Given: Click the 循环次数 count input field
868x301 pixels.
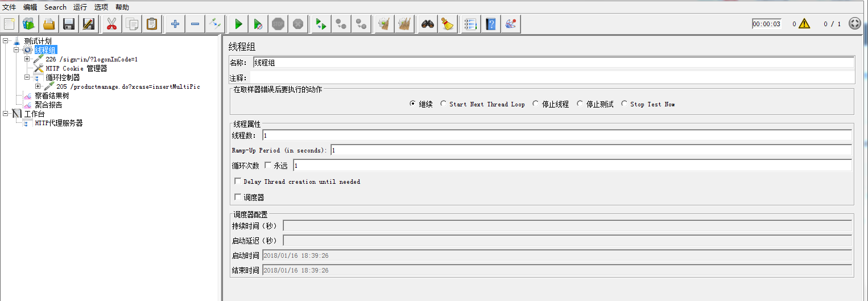Looking at the screenshot, I should pyautogui.click(x=572, y=166).
